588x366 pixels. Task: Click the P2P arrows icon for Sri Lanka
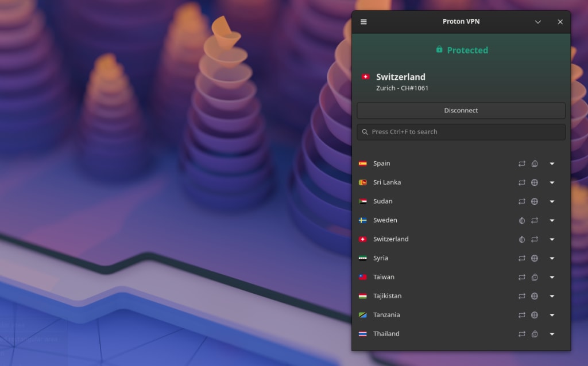521,182
